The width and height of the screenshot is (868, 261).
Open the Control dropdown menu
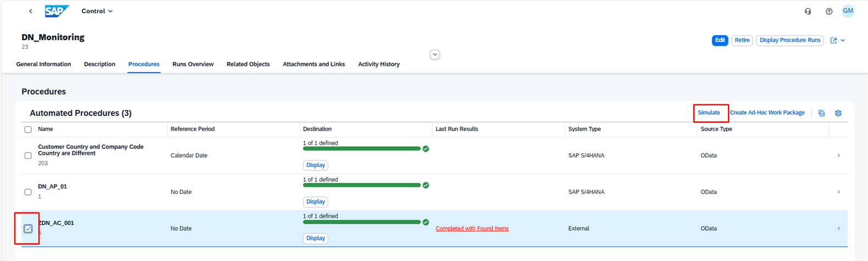97,11
